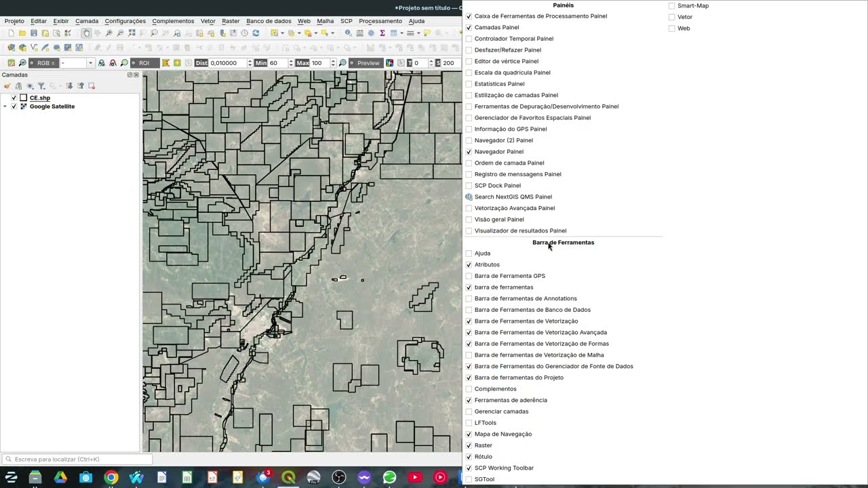This screenshot has width=868, height=488.
Task: Click the Open Layer Styling brush icon
Action: pyautogui.click(x=7, y=86)
